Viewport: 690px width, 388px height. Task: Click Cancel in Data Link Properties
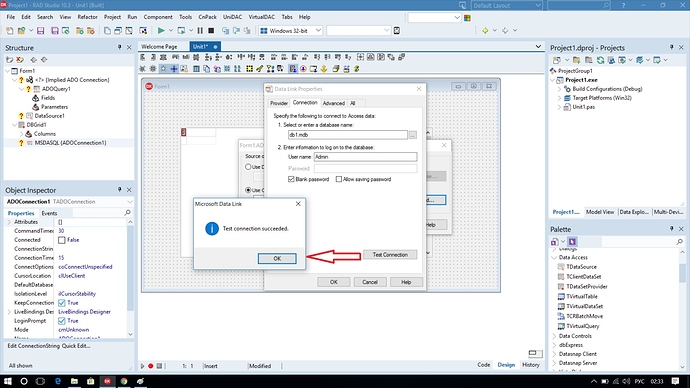pos(370,282)
